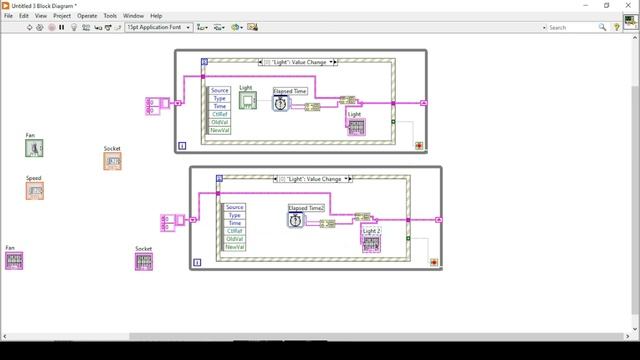Click the lower loop iteration terminal

pos(197,262)
